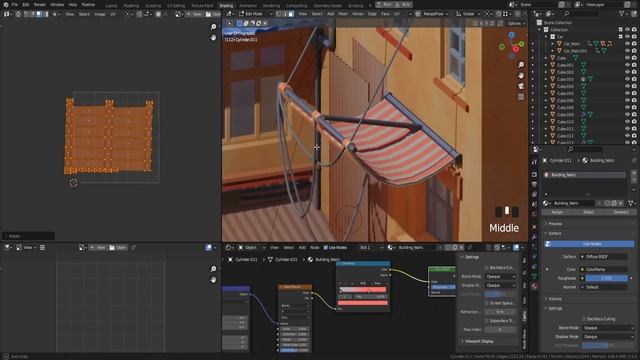The width and height of the screenshot is (640, 360).
Task: Click the Cube.003 mesh object icon in outliner
Action: (553, 79)
